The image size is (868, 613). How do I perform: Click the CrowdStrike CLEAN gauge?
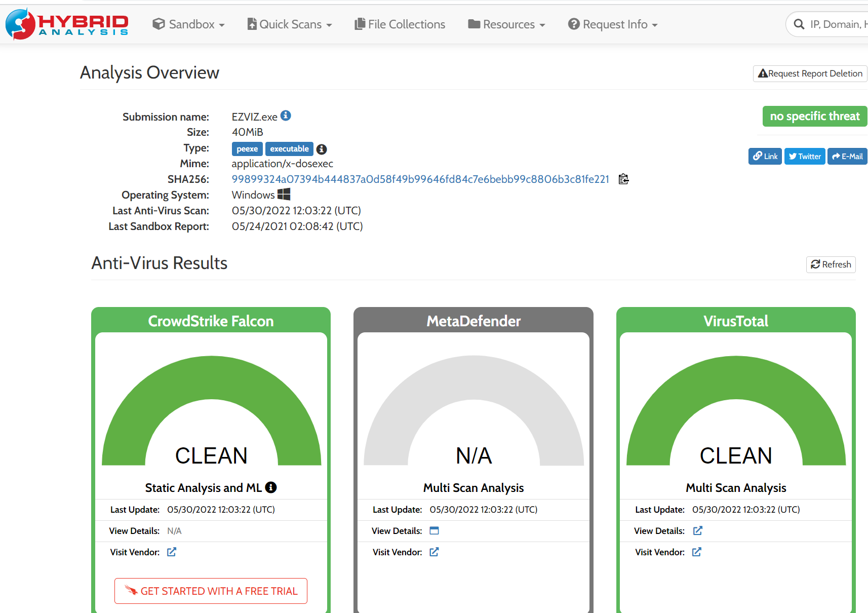pyautogui.click(x=211, y=411)
